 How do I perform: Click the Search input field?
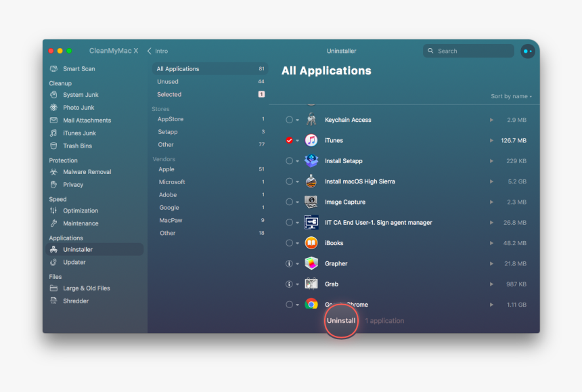[x=468, y=51]
